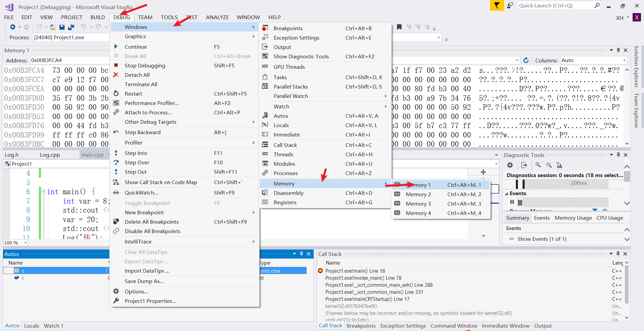
Task: Collapse the main() function code block
Action: pos(44,191)
